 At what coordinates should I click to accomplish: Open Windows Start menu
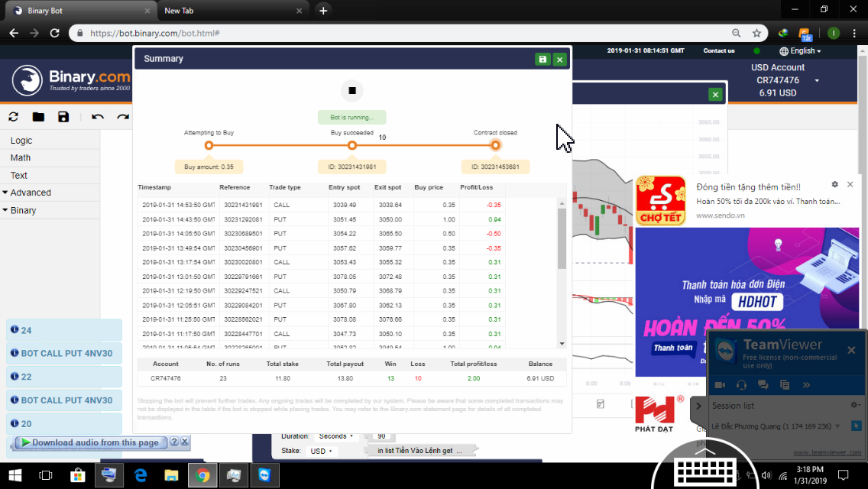tap(15, 476)
